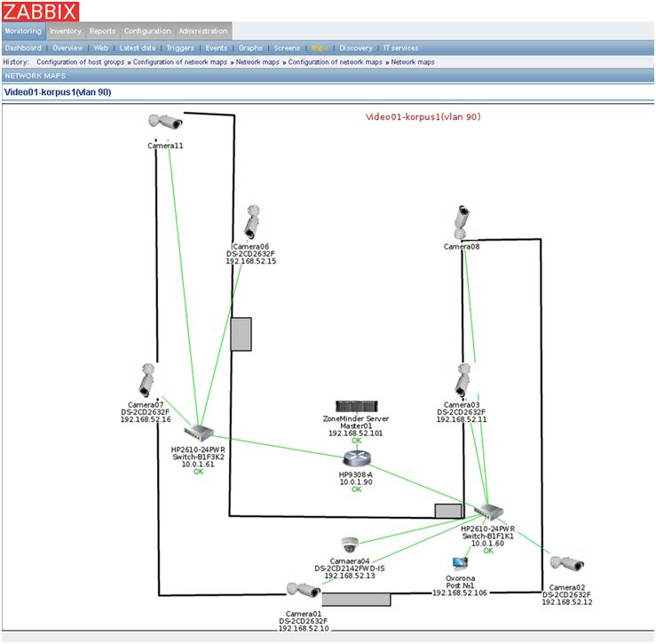
Task: Select the Camera06 camera icon
Action: (x=252, y=222)
